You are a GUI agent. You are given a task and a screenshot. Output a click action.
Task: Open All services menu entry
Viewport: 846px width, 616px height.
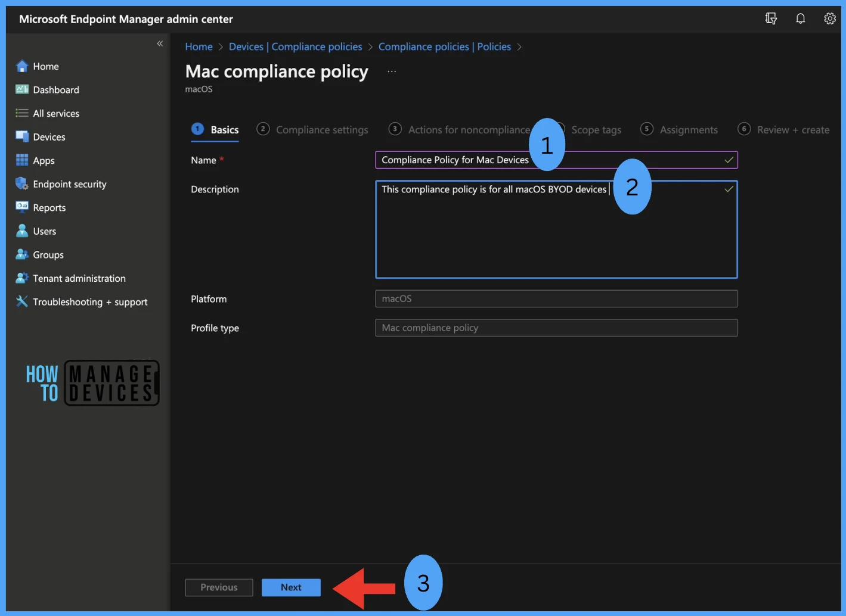(56, 113)
